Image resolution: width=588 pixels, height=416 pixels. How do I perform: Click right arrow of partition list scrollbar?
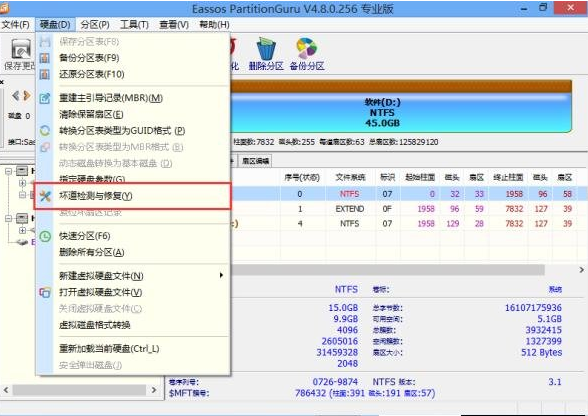click(x=581, y=270)
